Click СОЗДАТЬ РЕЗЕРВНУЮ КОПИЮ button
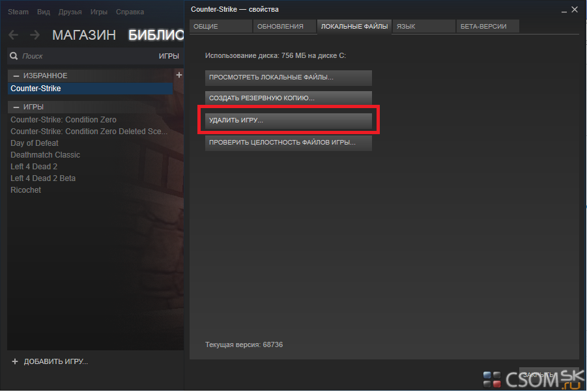Viewport: 587px width, 392px height. pyautogui.click(x=288, y=98)
